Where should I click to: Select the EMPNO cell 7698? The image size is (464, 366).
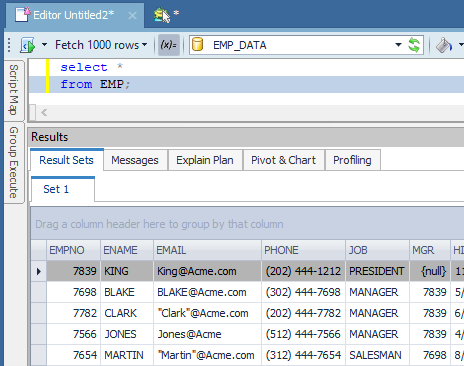[x=73, y=292]
